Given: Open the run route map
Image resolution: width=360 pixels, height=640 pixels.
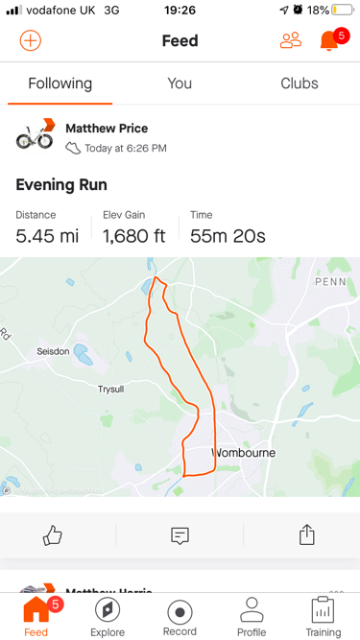Looking at the screenshot, I should [x=180, y=377].
